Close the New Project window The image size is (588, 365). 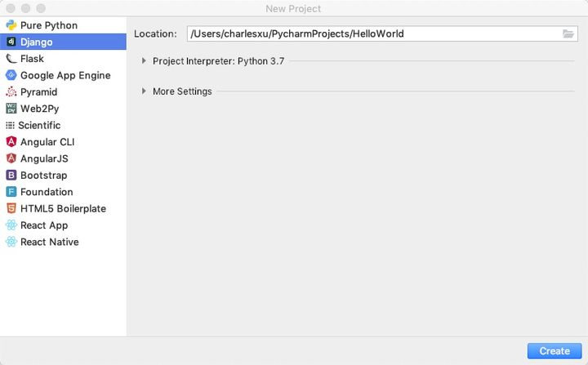pos(11,8)
